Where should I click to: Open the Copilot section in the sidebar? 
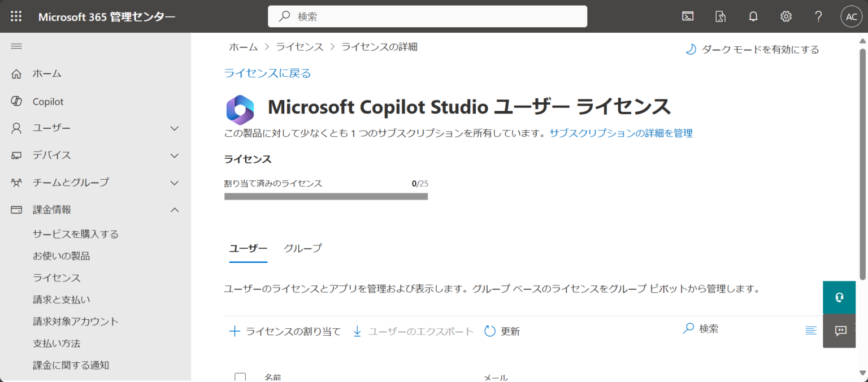click(x=49, y=101)
